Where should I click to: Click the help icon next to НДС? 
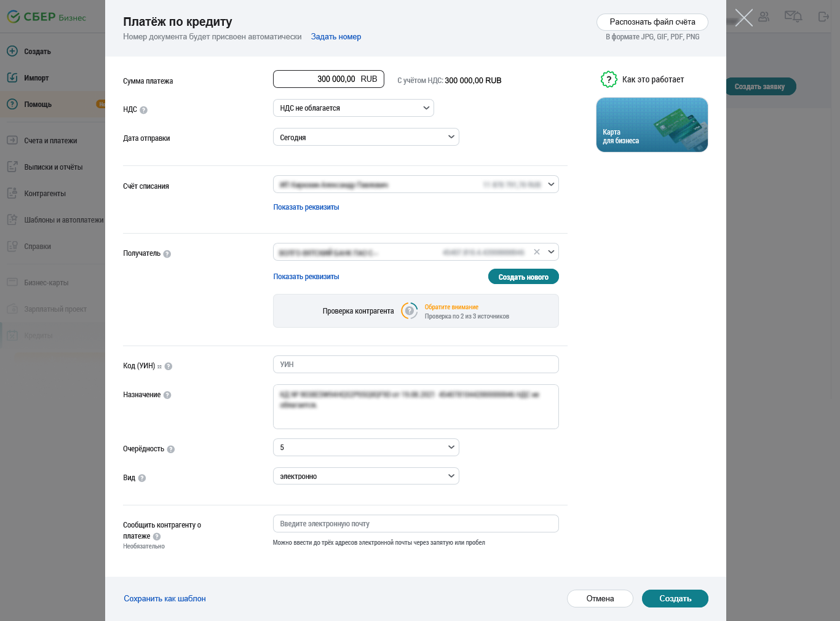[143, 110]
